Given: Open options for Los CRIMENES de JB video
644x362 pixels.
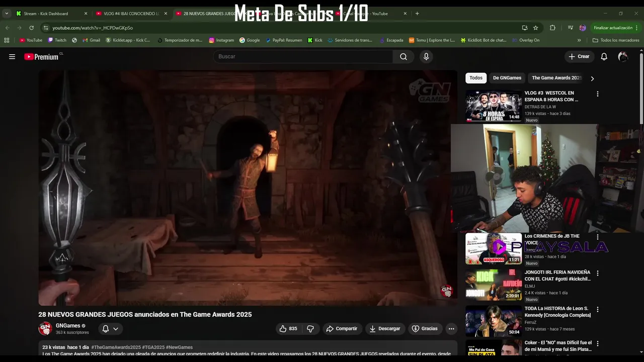Looking at the screenshot, I should [598, 237].
